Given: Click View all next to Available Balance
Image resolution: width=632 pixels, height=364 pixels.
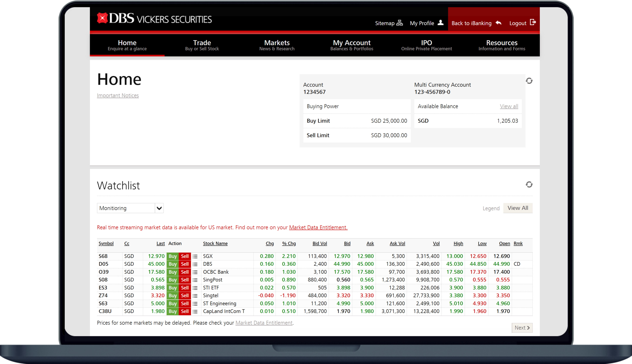Looking at the screenshot, I should (x=509, y=106).
